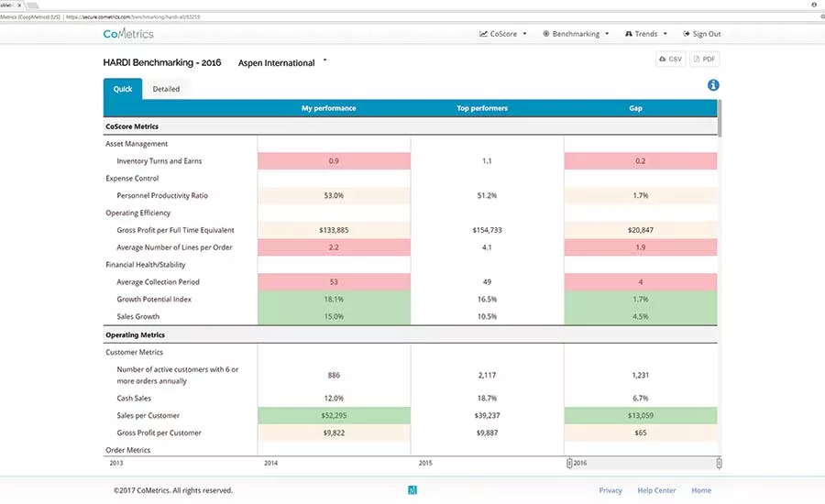Click the Gap column header
Image resolution: width=825 pixels, height=504 pixels.
click(635, 108)
